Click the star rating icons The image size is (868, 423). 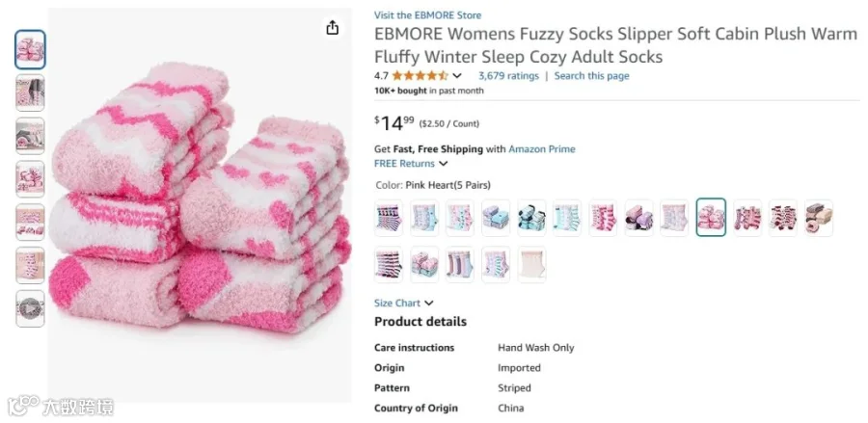[420, 76]
